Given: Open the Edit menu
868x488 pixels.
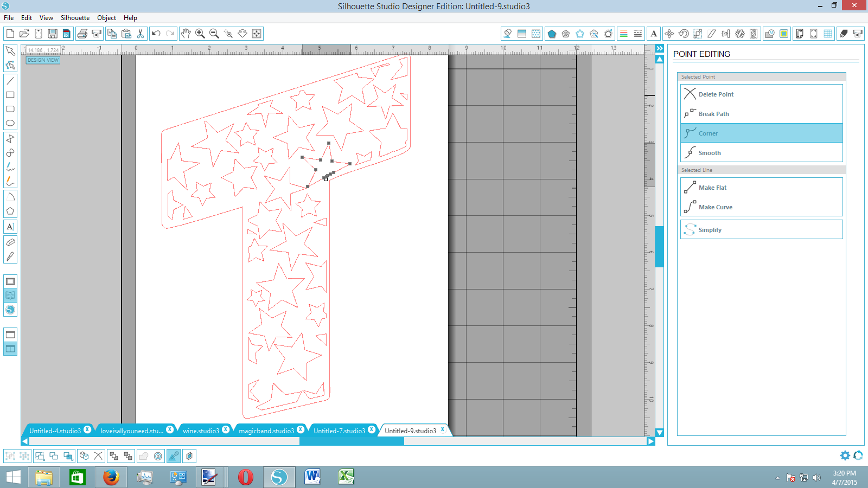Looking at the screenshot, I should 27,18.
